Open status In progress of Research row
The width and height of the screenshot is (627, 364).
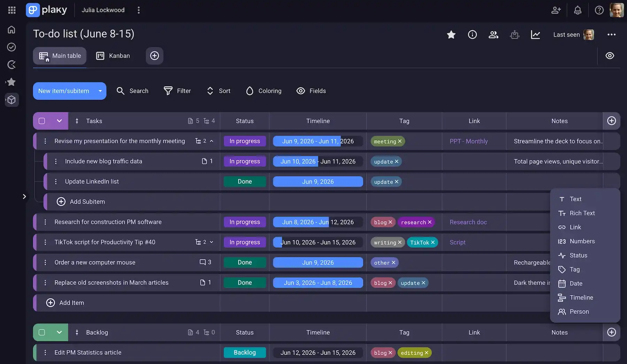click(245, 222)
